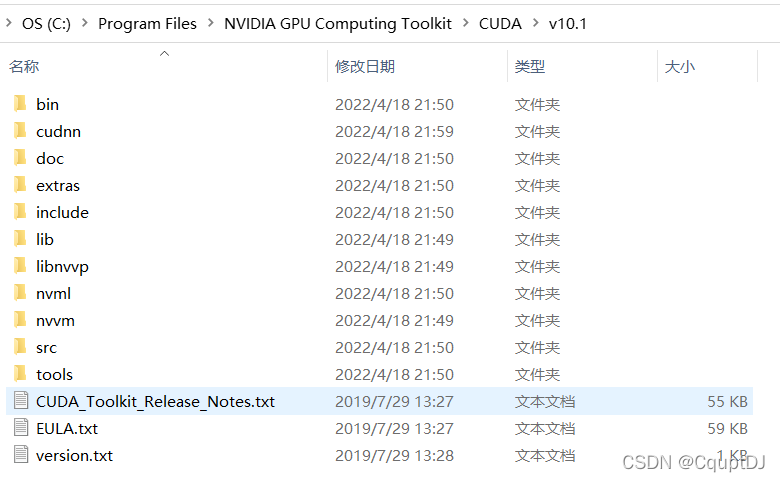Expand the chevron after NVIDIA GPU Computing Toolkit
Viewport: 780px width, 482px height.
466,23
